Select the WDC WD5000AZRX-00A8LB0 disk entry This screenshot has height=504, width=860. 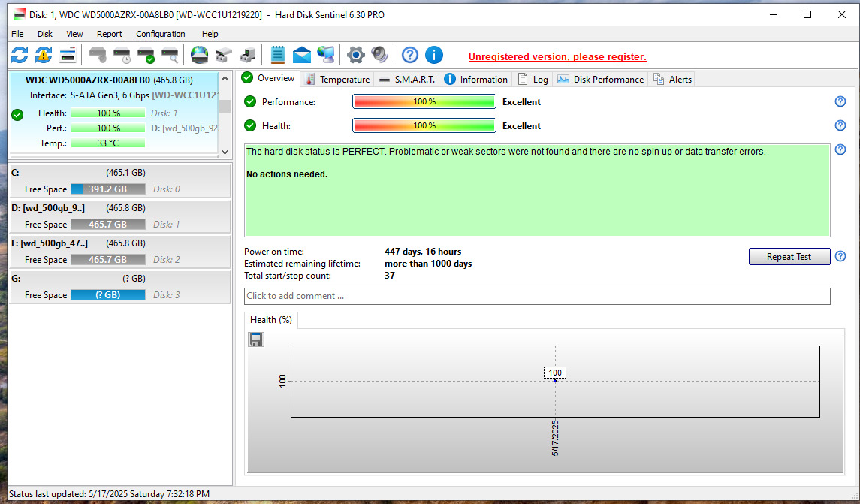114,113
